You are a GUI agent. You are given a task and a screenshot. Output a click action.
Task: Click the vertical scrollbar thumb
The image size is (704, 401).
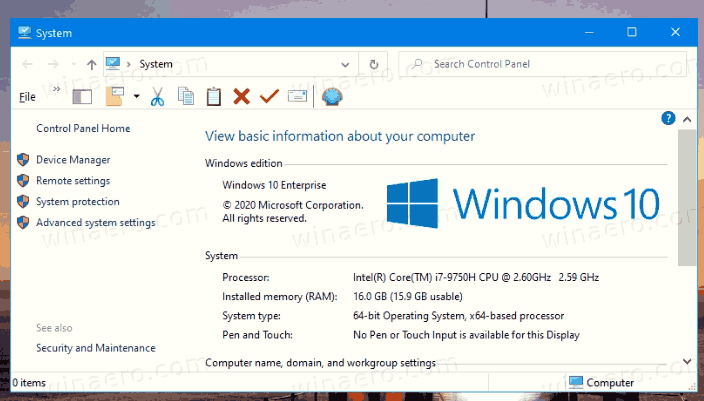coord(687,197)
